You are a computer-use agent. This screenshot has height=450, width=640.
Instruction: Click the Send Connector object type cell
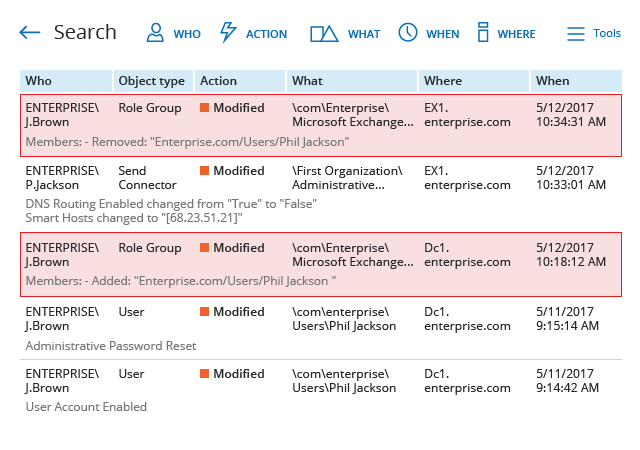point(147,178)
